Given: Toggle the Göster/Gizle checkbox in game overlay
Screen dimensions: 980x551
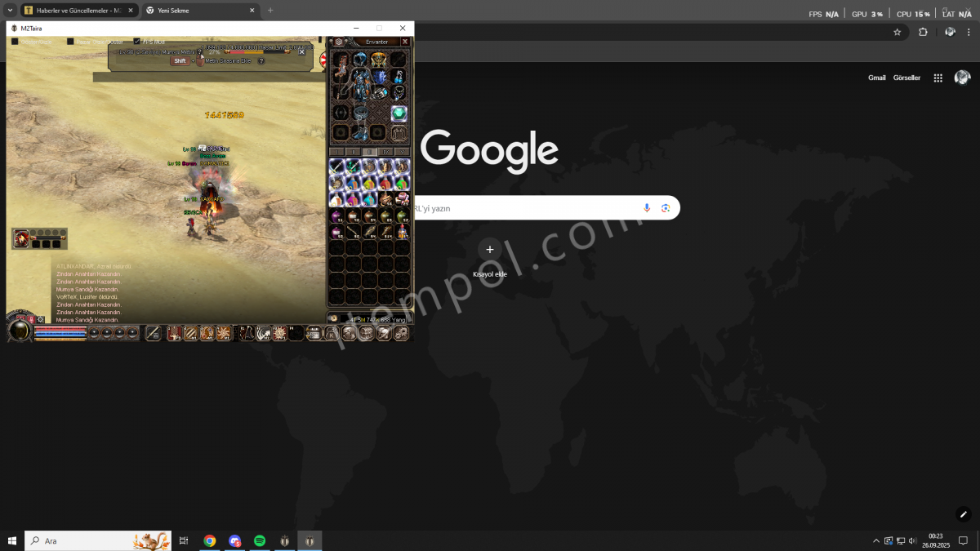Looking at the screenshot, I should coord(15,41).
